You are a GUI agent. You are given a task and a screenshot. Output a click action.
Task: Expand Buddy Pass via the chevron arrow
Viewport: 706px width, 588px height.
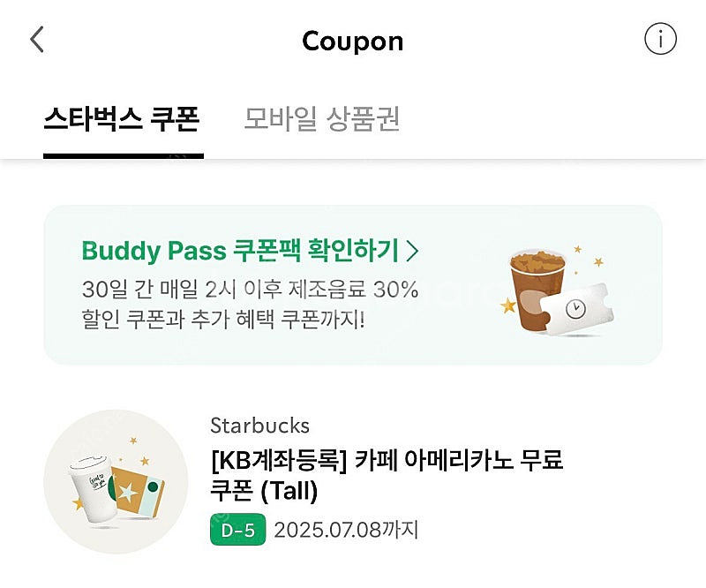point(412,251)
